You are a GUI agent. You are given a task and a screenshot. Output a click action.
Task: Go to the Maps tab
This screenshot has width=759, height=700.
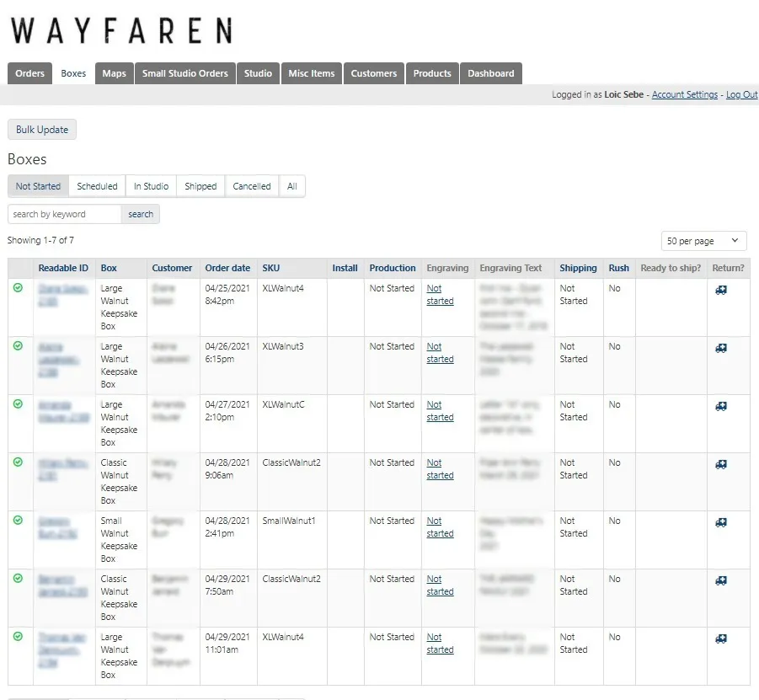point(115,73)
